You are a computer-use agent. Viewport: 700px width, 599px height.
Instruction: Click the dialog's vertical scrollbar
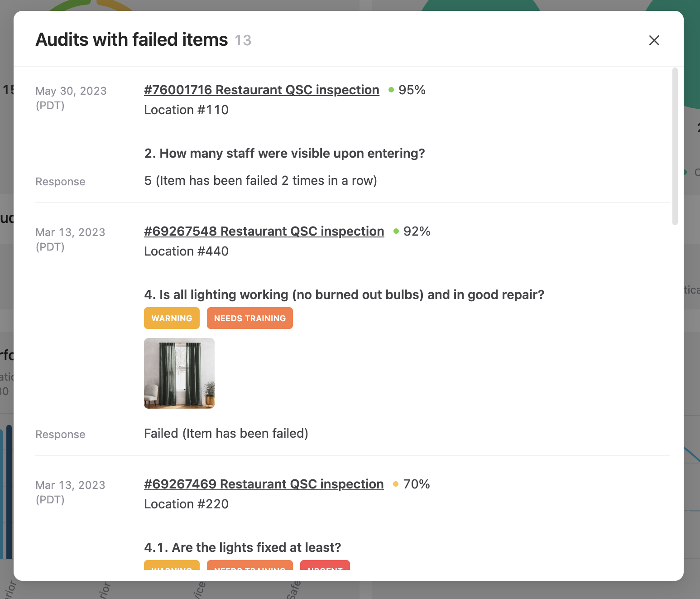pos(675,146)
